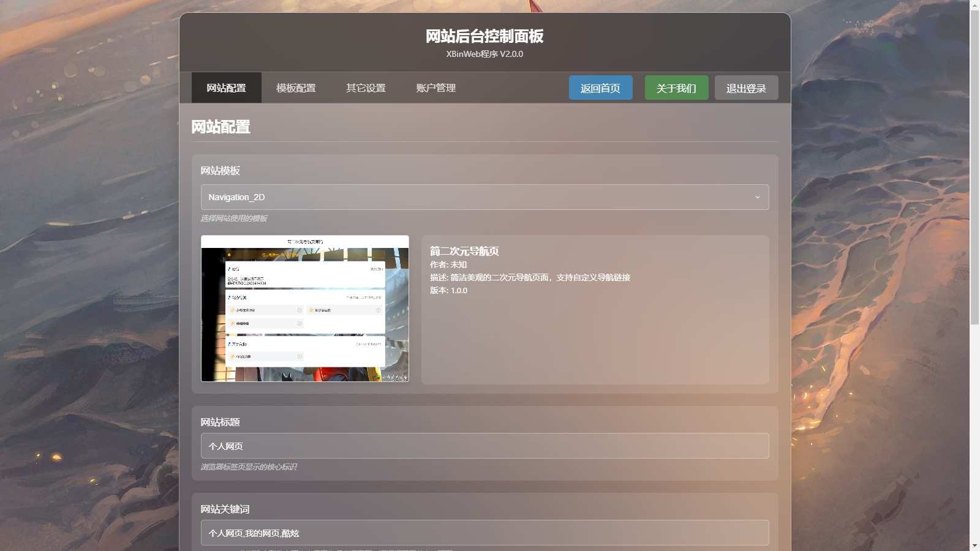The image size is (980, 551).
Task: Open the green 关于我们 button
Action: 676,88
